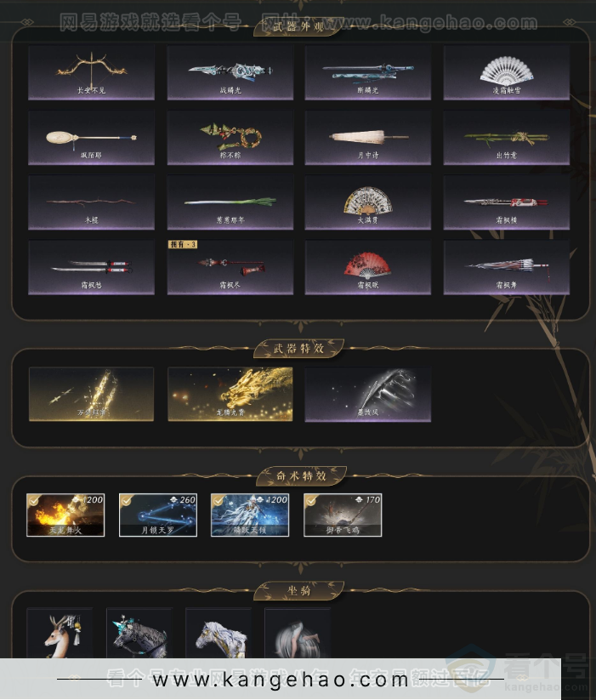Image resolution: width=596 pixels, height=700 pixels.
Task: Choose the red 霜枫眠 fan skin
Action: (x=368, y=267)
